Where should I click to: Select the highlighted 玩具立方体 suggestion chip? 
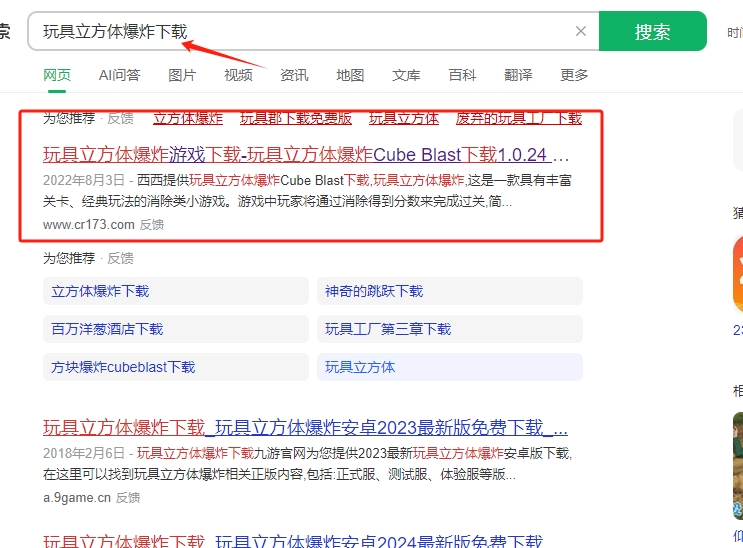[x=450, y=367]
